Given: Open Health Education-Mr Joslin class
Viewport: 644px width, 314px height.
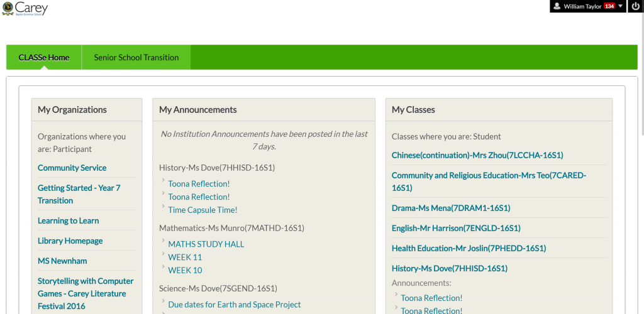Looking at the screenshot, I should (469, 249).
